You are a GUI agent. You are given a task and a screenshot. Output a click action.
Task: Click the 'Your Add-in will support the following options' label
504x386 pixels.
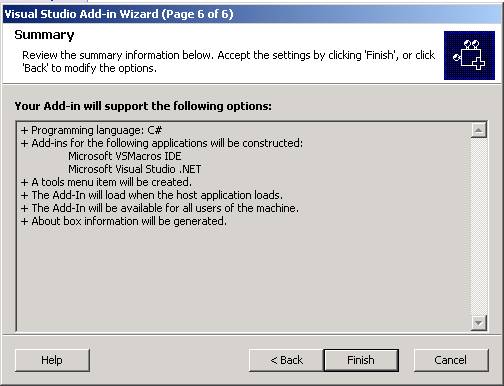143,106
